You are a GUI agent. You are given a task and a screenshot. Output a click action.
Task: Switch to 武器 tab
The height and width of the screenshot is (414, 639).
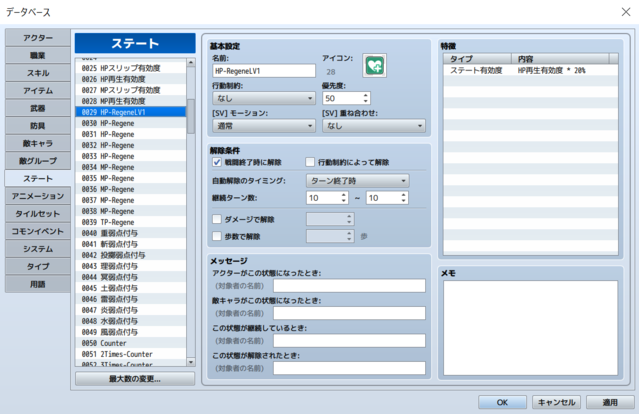(37, 108)
